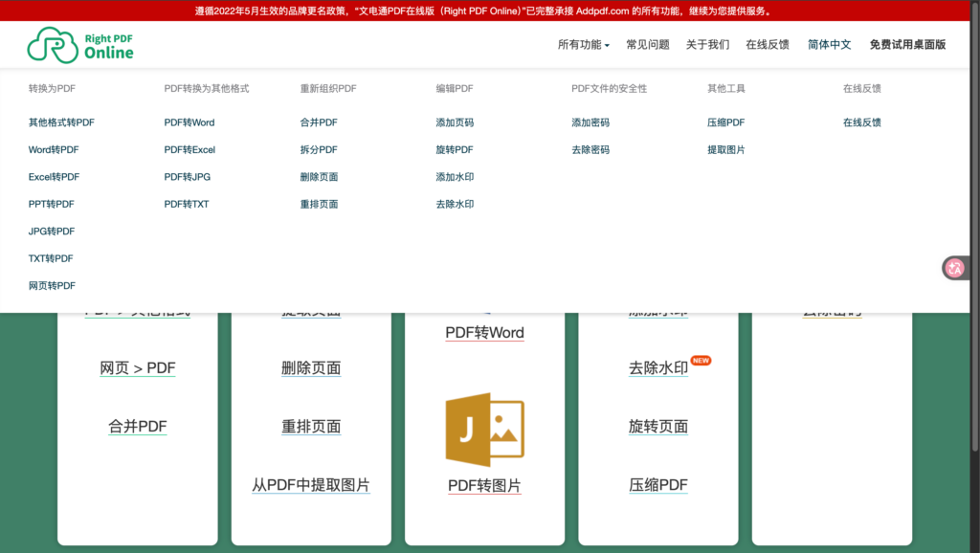Open 去除密码 menu entry

click(590, 149)
